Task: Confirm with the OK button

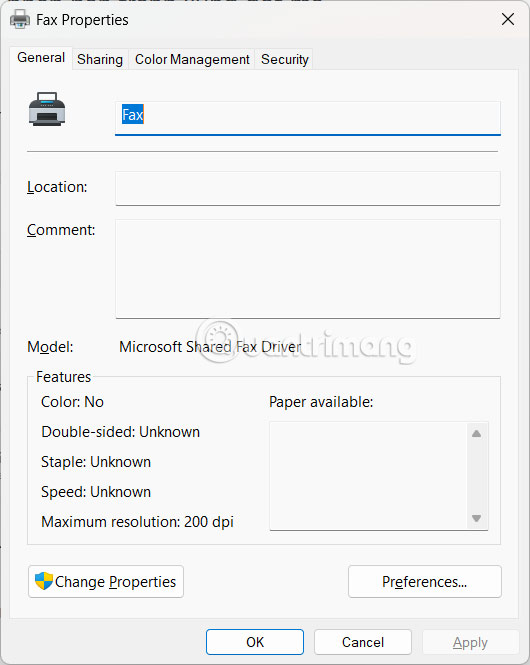Action: click(x=255, y=642)
